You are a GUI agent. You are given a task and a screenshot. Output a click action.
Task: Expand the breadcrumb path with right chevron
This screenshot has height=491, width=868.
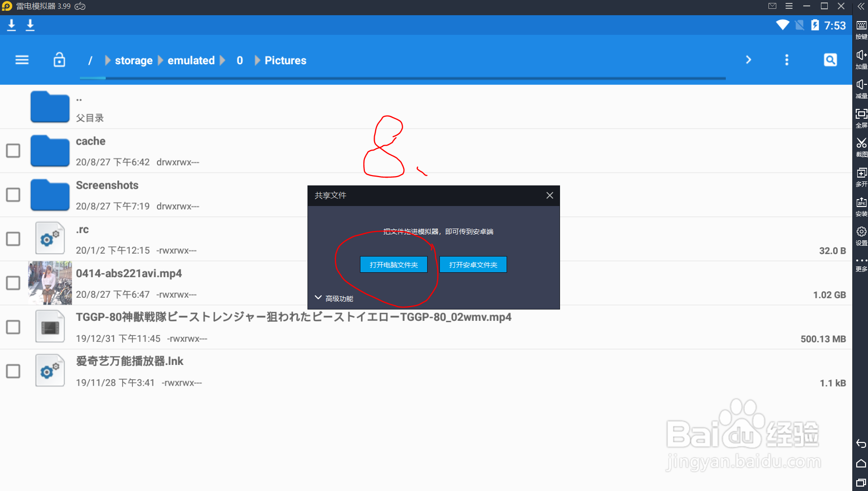point(748,60)
